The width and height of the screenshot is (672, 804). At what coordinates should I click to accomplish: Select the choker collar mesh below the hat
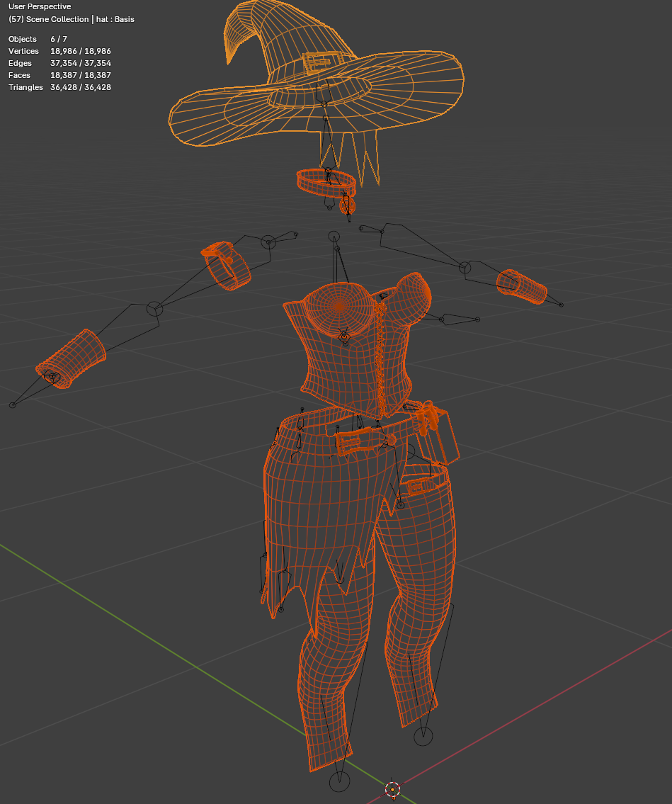[326, 183]
